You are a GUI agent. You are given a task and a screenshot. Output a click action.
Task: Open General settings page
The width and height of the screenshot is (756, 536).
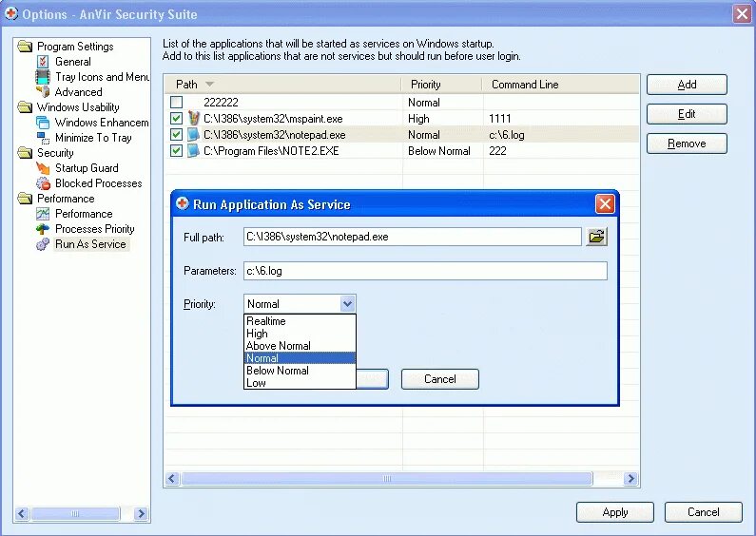(73, 62)
